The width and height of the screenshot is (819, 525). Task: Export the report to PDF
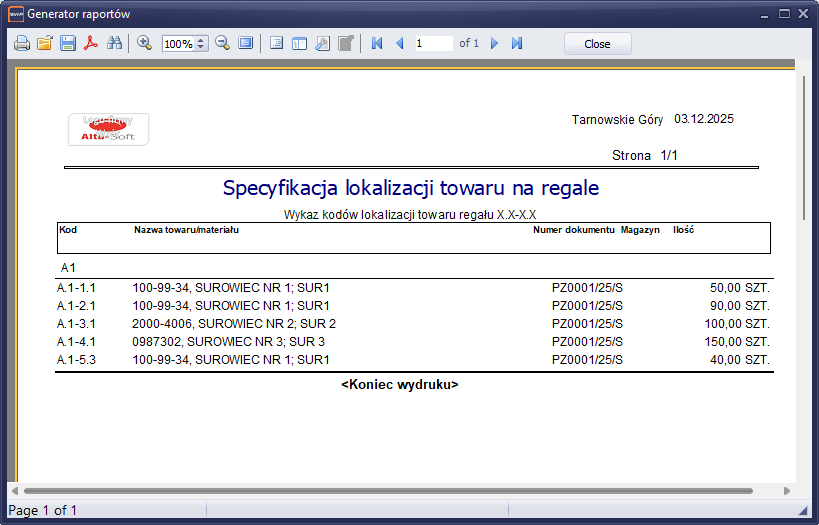[x=91, y=44]
